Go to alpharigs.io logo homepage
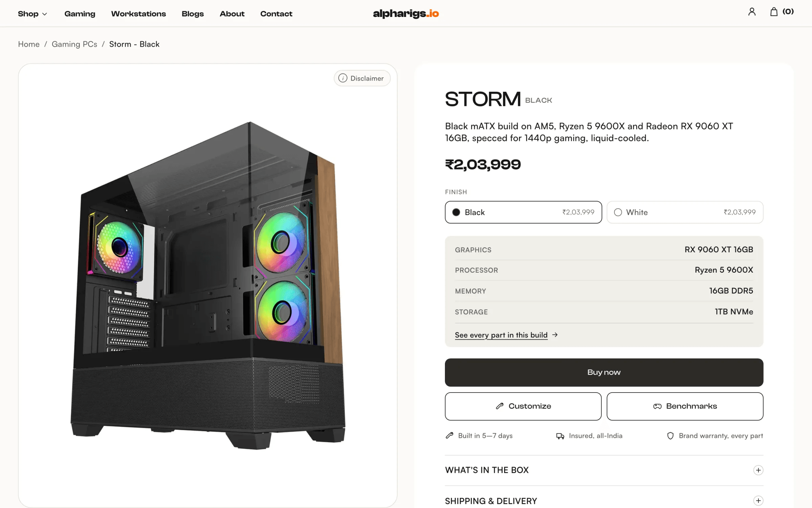 (406, 13)
